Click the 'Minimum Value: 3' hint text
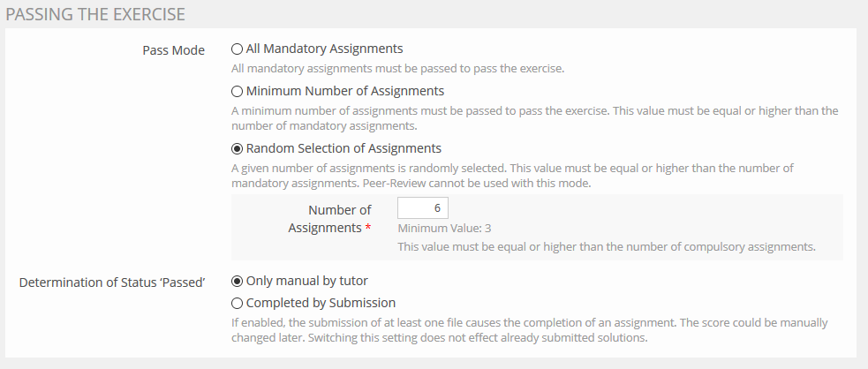 pyautogui.click(x=444, y=229)
